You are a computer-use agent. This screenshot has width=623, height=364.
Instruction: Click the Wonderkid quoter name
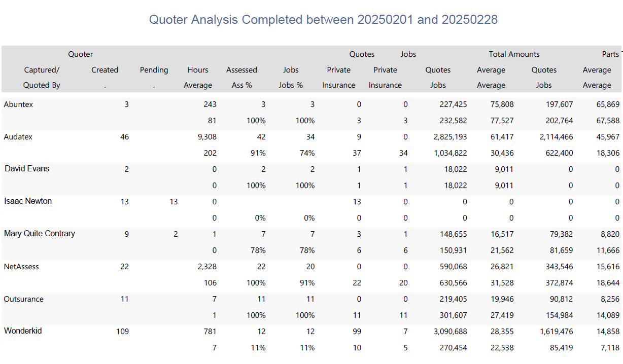point(23,331)
